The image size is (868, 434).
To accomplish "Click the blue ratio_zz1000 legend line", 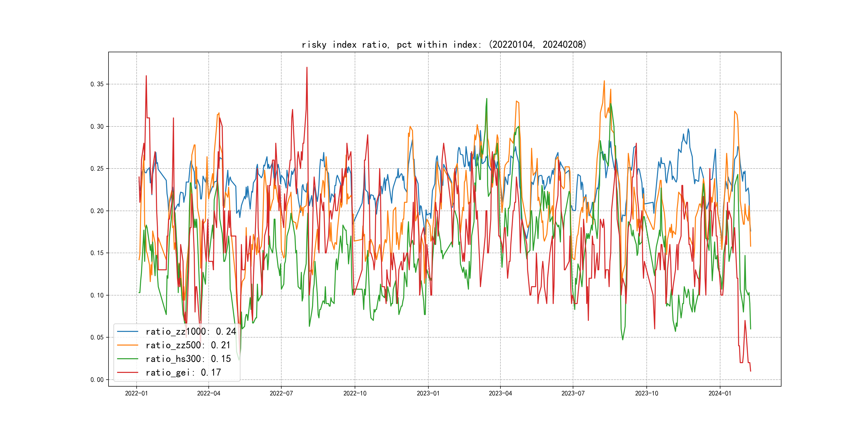I will [x=127, y=332].
